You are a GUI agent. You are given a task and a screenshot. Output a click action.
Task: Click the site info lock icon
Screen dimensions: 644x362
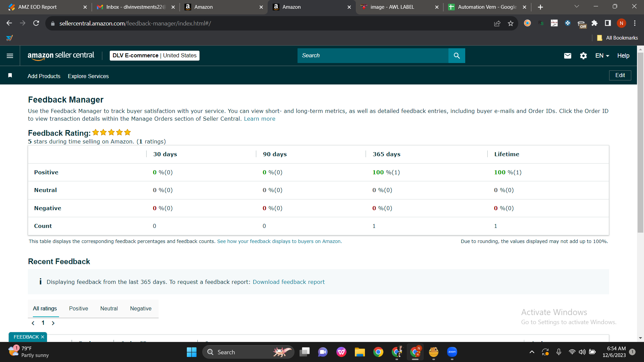coord(52,23)
